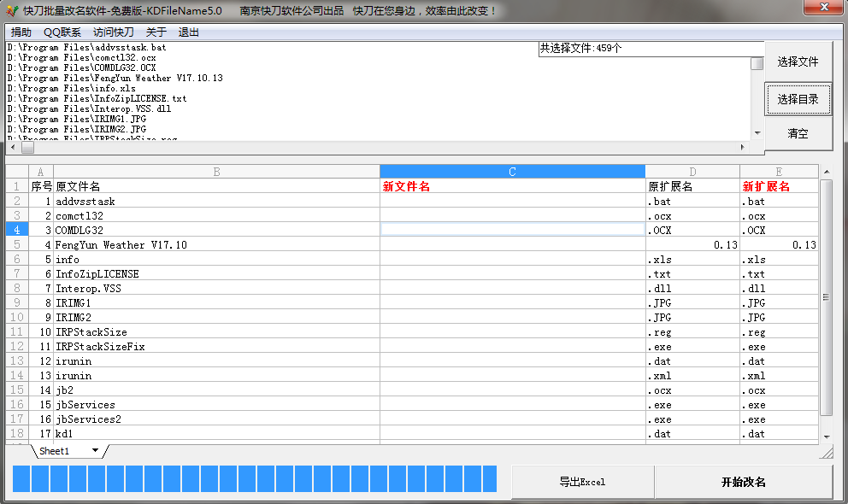Open the Sheet1 tab dropdown arrow
Viewport: 848px width, 504px height.
[95, 450]
